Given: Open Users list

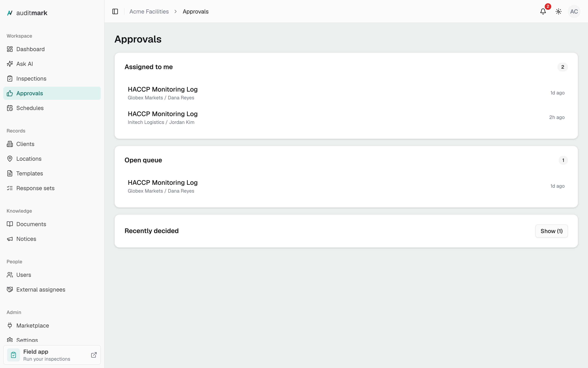Looking at the screenshot, I should pyautogui.click(x=52, y=275).
